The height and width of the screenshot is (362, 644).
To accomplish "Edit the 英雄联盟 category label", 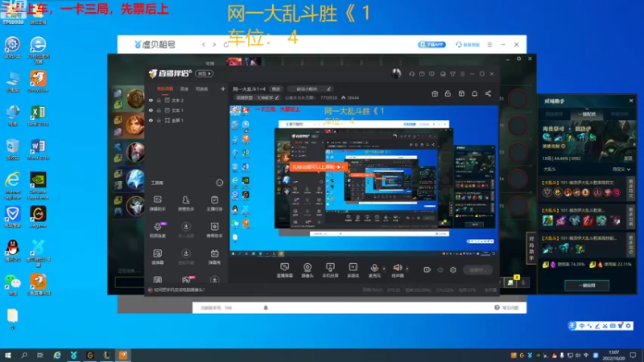I will pos(257,97).
